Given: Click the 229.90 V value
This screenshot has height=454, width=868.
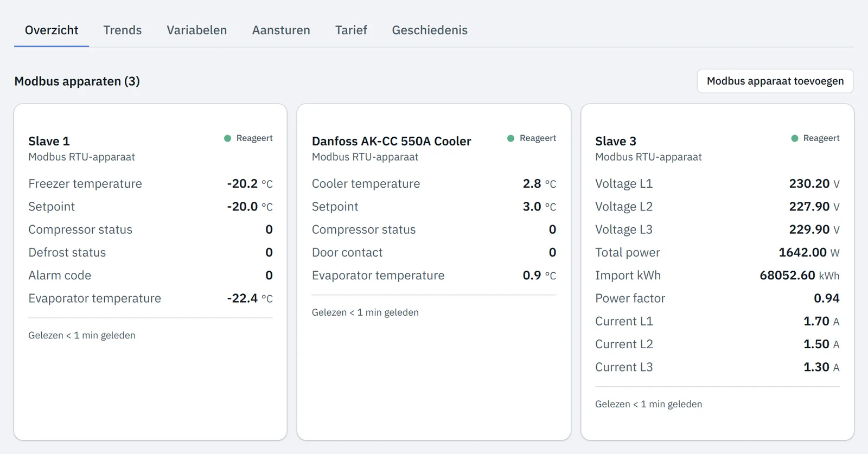Looking at the screenshot, I should coord(814,229).
